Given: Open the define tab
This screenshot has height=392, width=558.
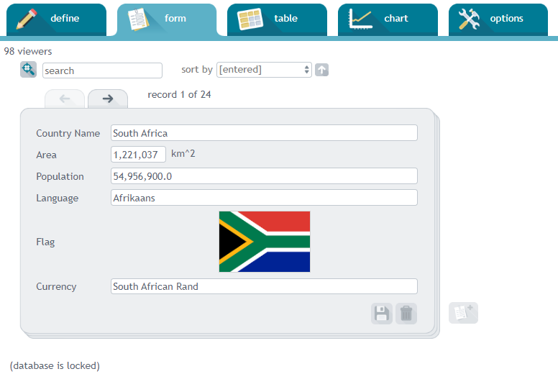Looking at the screenshot, I should click(56, 19).
